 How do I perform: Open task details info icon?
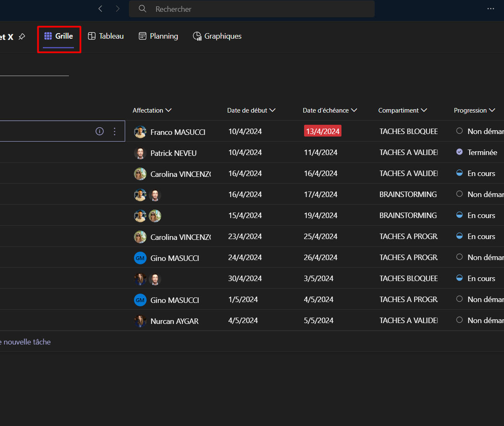(100, 131)
